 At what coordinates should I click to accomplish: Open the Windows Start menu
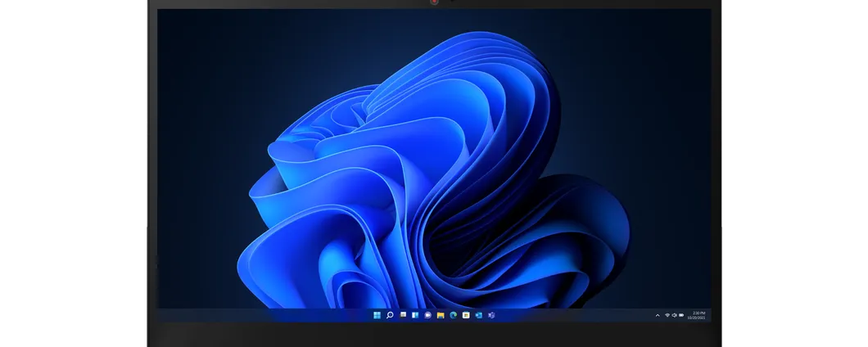(377, 315)
